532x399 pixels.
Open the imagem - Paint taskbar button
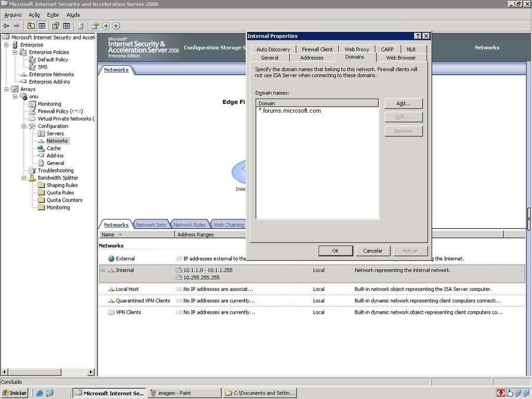[x=184, y=393]
